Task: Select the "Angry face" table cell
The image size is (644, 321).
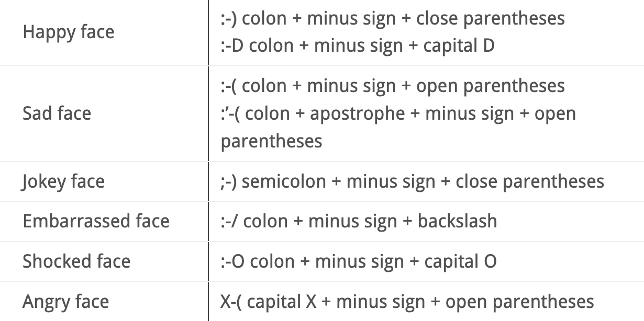Action: point(65,302)
